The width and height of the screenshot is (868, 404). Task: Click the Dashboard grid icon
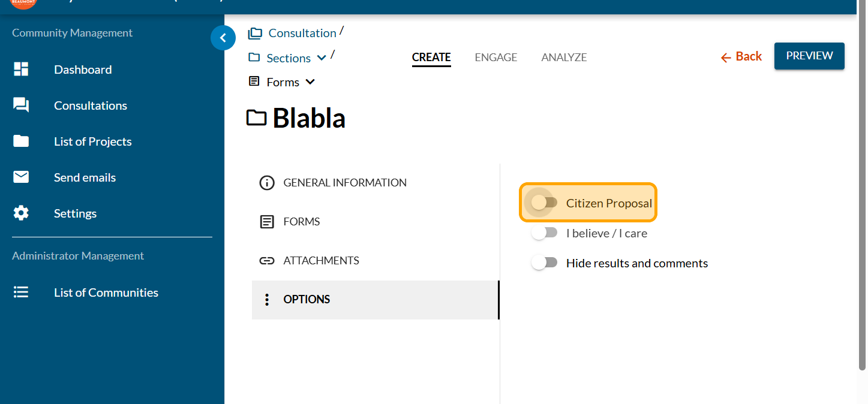pos(21,70)
